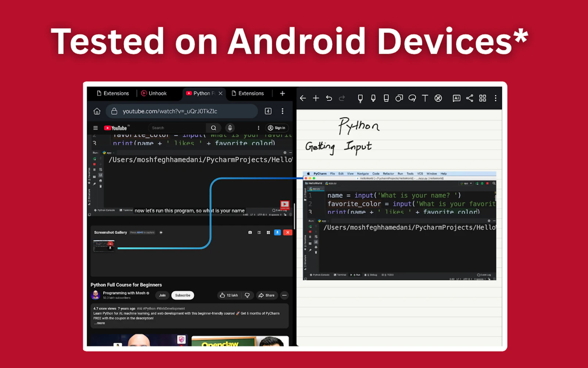
Task: Choose the Text tool in notes
Action: pyautogui.click(x=425, y=98)
